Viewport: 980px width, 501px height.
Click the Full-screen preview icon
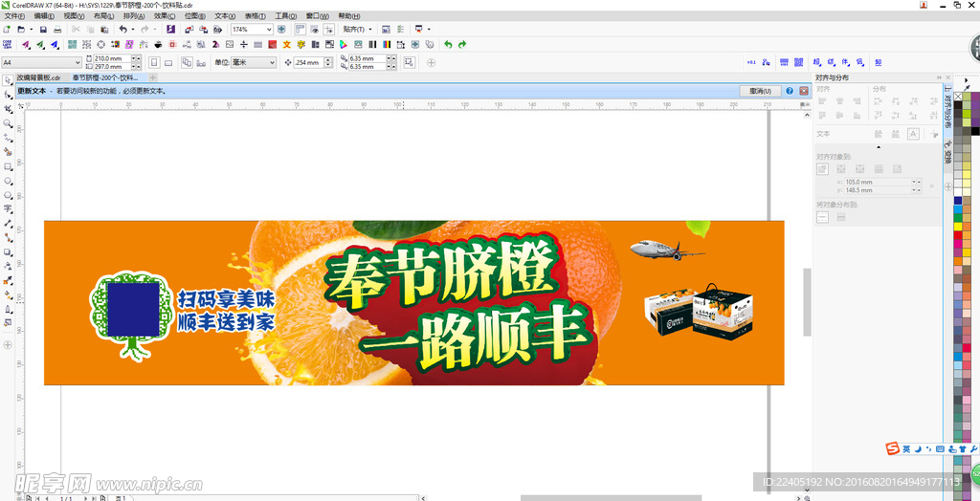click(281, 30)
